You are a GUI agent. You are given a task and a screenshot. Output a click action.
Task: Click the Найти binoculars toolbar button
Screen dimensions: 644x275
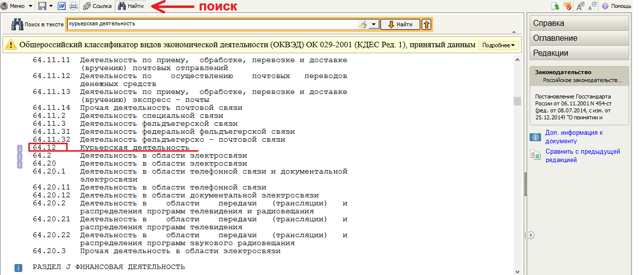pyautogui.click(x=131, y=6)
